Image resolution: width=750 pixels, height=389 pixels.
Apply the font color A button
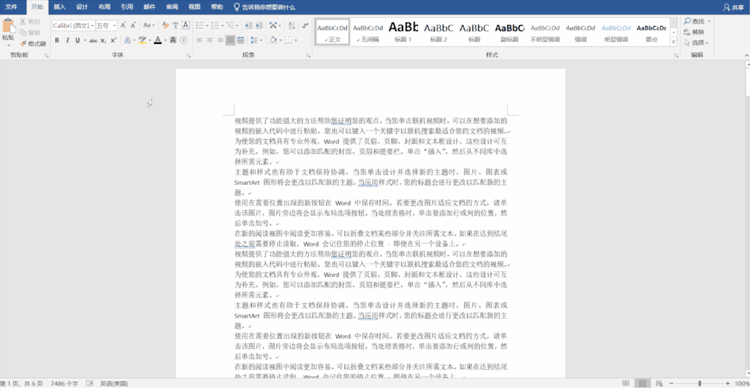[x=157, y=40]
